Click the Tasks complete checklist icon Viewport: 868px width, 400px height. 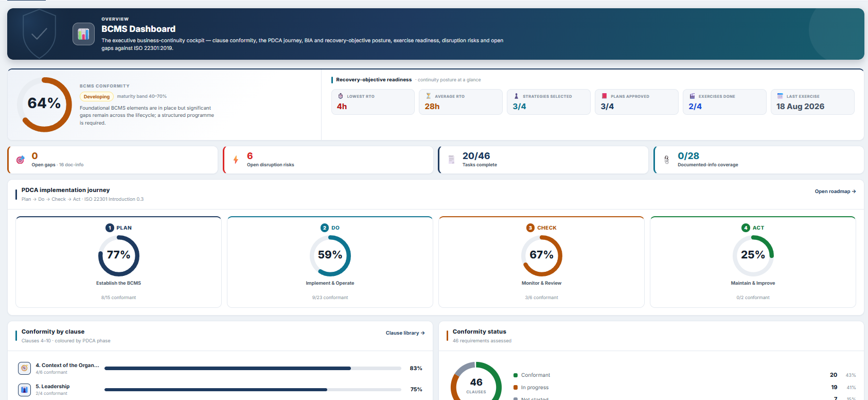tap(451, 160)
